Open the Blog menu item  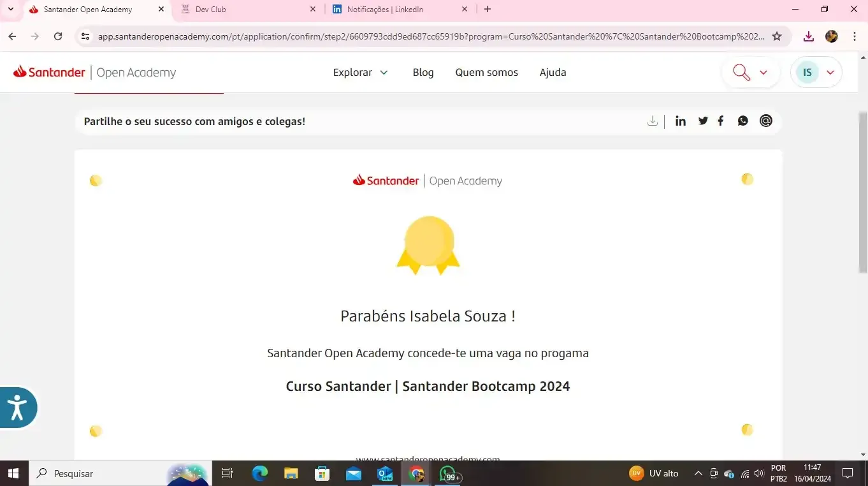tap(423, 72)
